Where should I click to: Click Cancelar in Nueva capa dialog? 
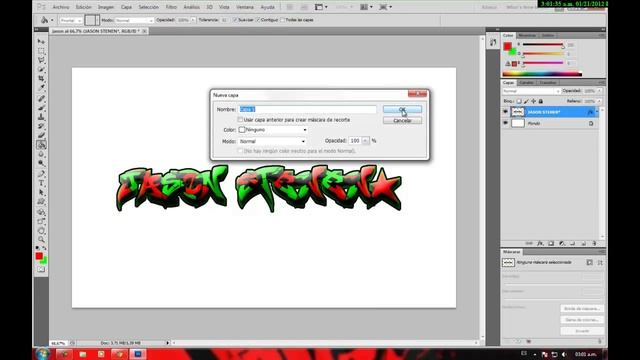pyautogui.click(x=402, y=120)
